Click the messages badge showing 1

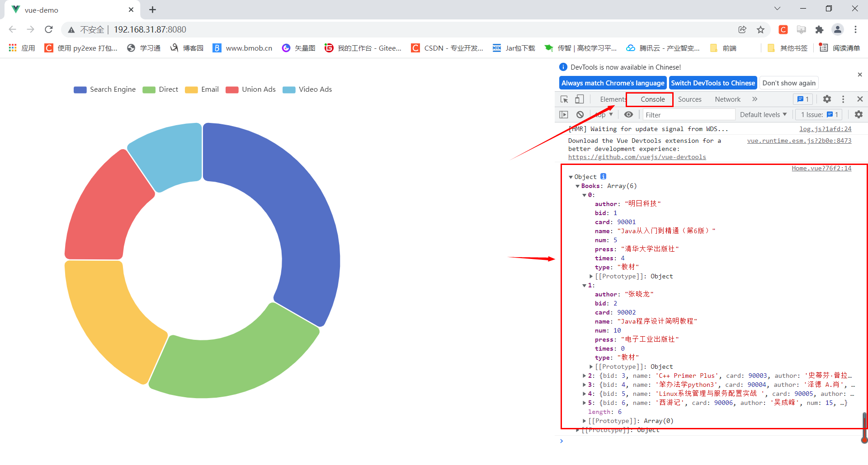point(803,99)
